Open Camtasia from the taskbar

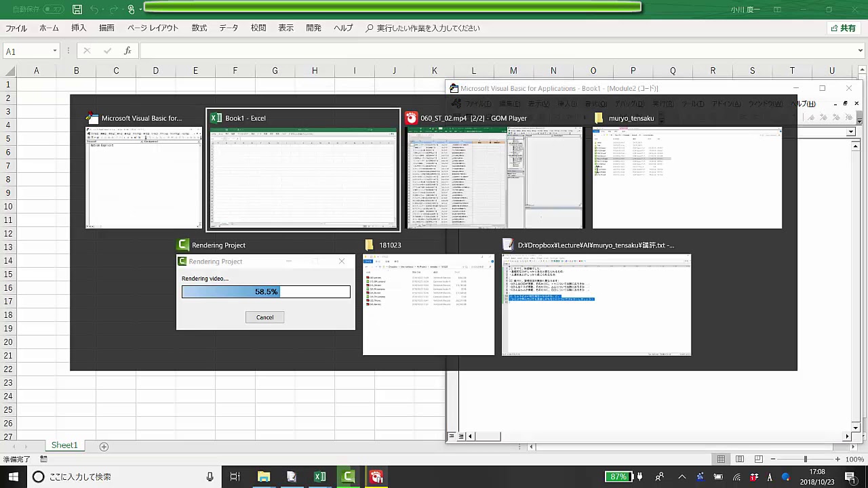(348, 476)
